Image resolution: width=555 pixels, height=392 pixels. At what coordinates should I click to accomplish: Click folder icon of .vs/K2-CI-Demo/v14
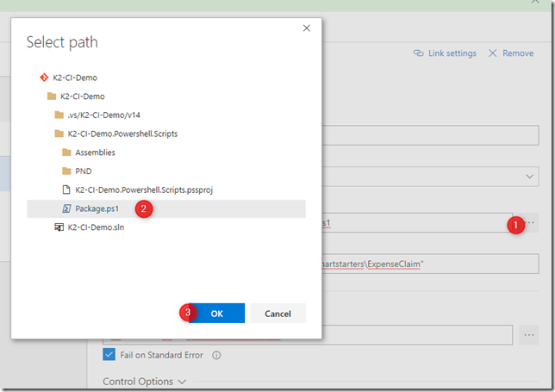pos(59,115)
